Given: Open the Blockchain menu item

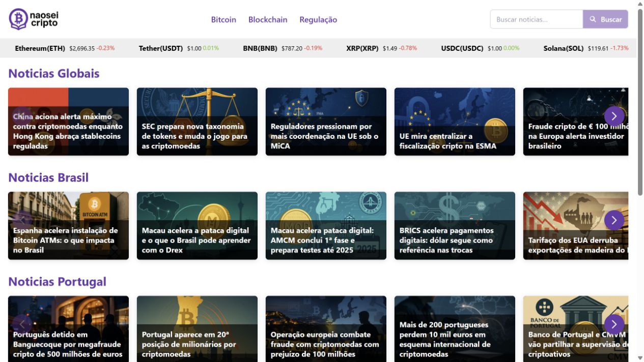Looking at the screenshot, I should click(268, 19).
